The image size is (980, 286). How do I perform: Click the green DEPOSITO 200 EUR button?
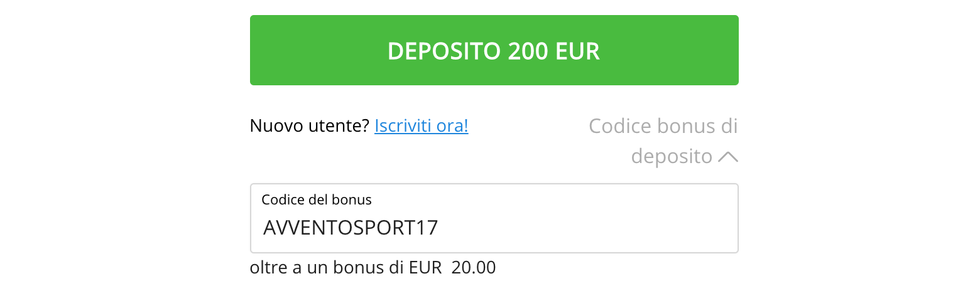(494, 50)
